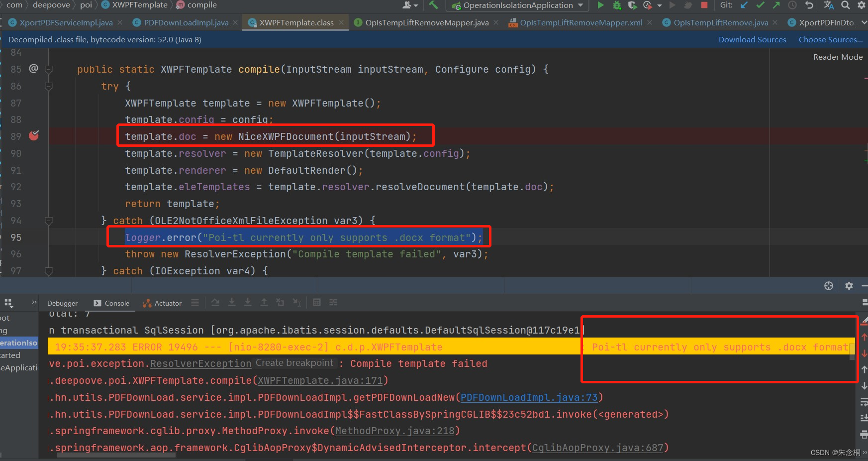
Task: Click the profiler run icon
Action: click(647, 5)
